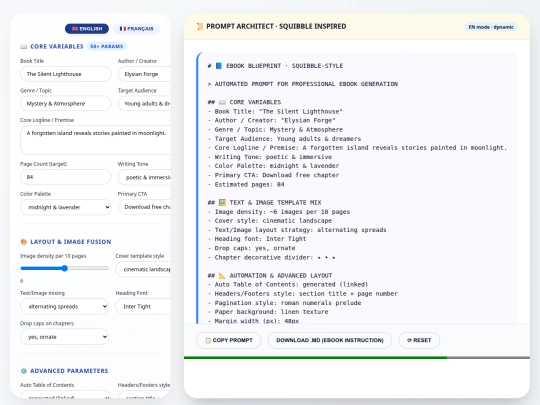Reset the prompt form
Screen dimensions: 540x405
click(419, 340)
